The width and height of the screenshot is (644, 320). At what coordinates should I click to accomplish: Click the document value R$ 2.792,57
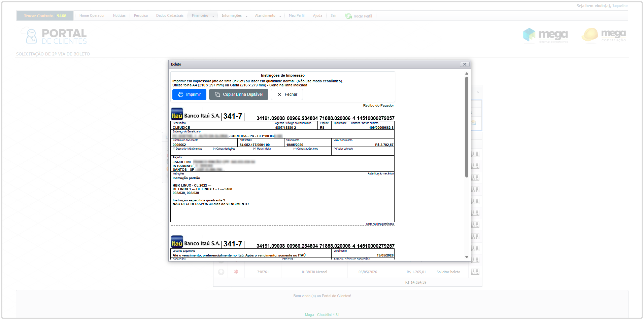tap(384, 145)
